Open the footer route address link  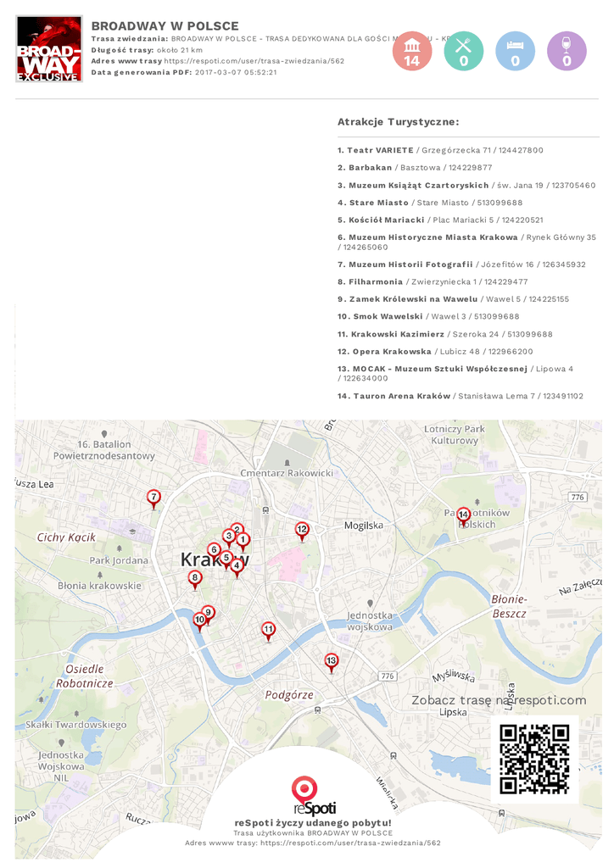coord(349,843)
